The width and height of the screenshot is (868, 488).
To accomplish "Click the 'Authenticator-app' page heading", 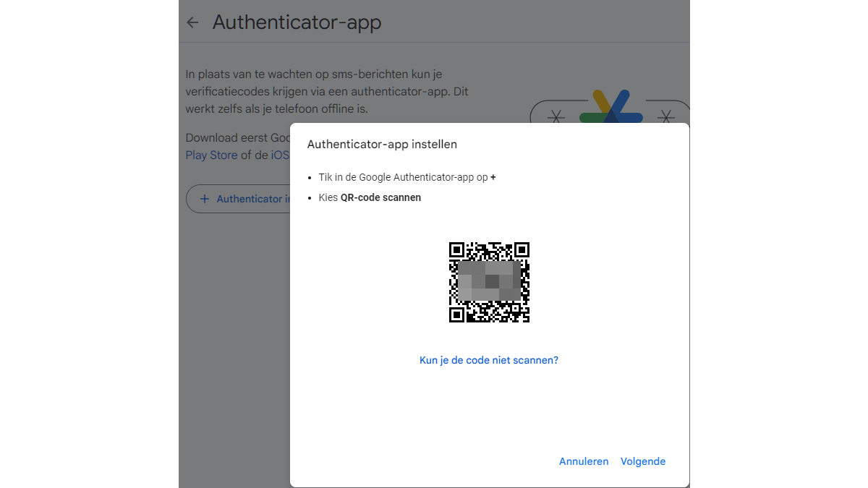I will pos(297,22).
